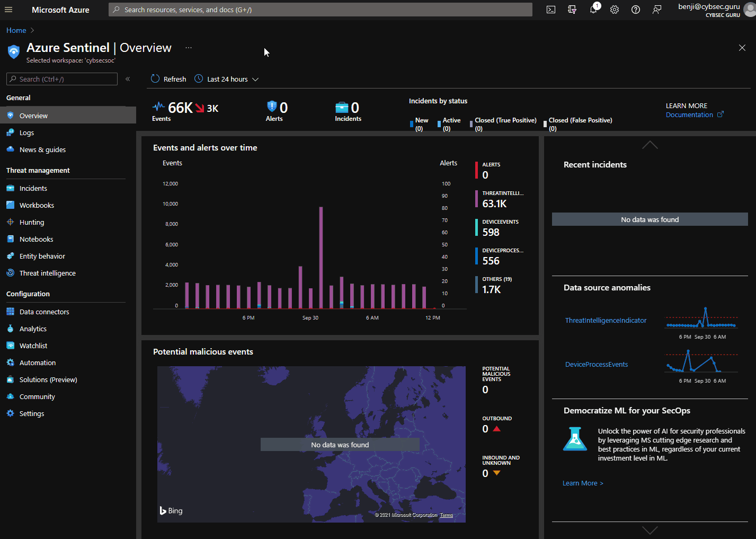The height and width of the screenshot is (539, 756).
Task: Open the Sentinel Documentation link
Action: [x=690, y=114]
